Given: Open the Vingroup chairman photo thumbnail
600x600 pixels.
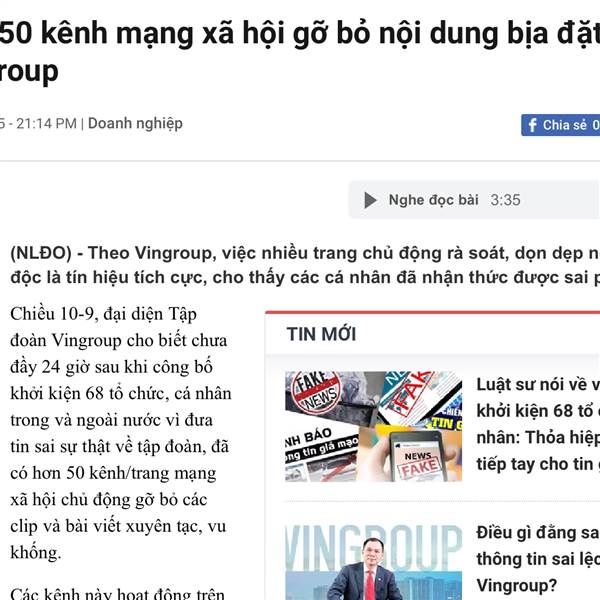Looking at the screenshot, I should coord(373,562).
